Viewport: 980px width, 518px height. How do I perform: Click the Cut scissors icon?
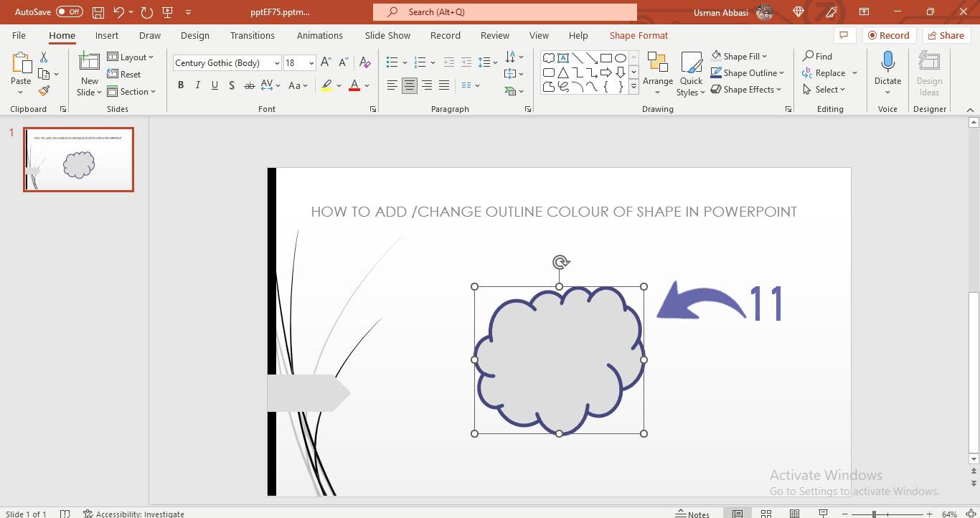[x=44, y=57]
